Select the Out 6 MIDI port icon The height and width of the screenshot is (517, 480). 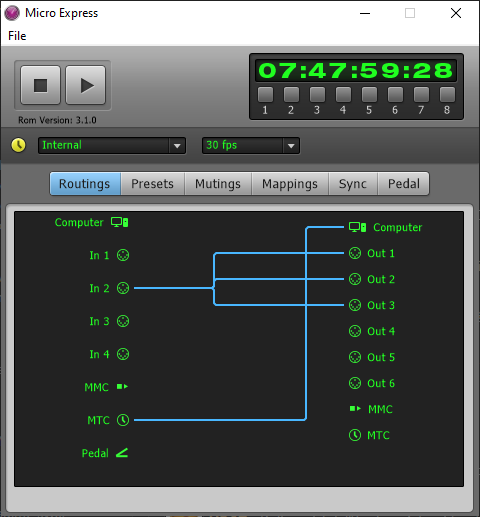355,383
